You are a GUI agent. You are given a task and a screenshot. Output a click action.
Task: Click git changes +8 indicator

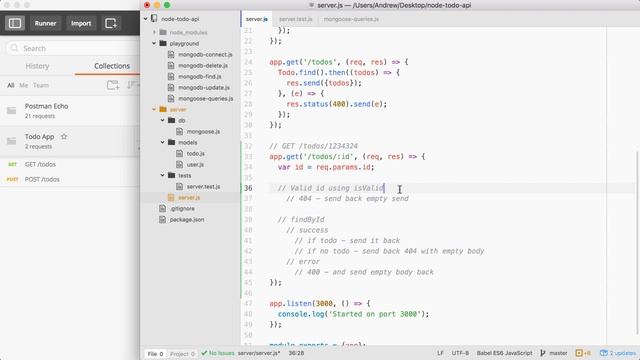[x=583, y=353]
